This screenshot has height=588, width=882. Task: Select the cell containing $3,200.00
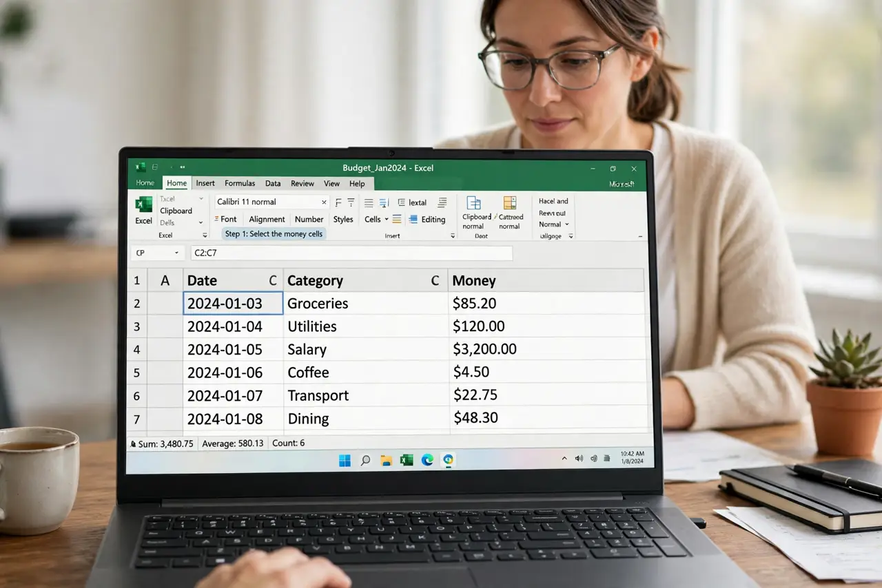[x=546, y=349]
